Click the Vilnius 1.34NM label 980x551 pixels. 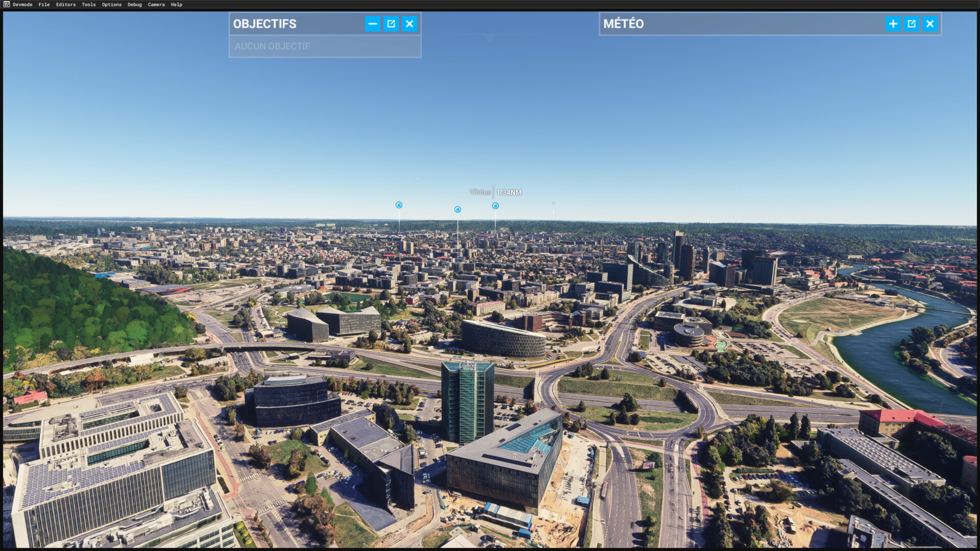(495, 192)
